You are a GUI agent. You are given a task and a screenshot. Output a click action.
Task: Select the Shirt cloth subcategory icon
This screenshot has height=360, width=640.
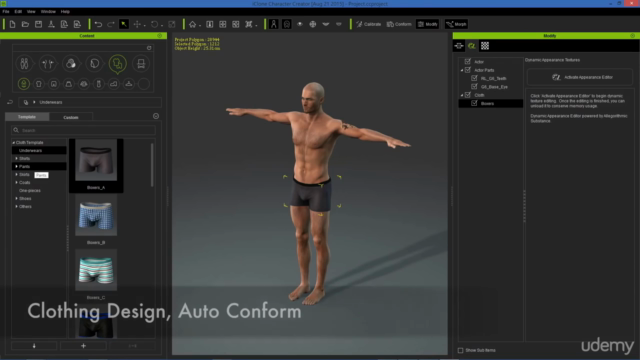pyautogui.click(x=39, y=84)
